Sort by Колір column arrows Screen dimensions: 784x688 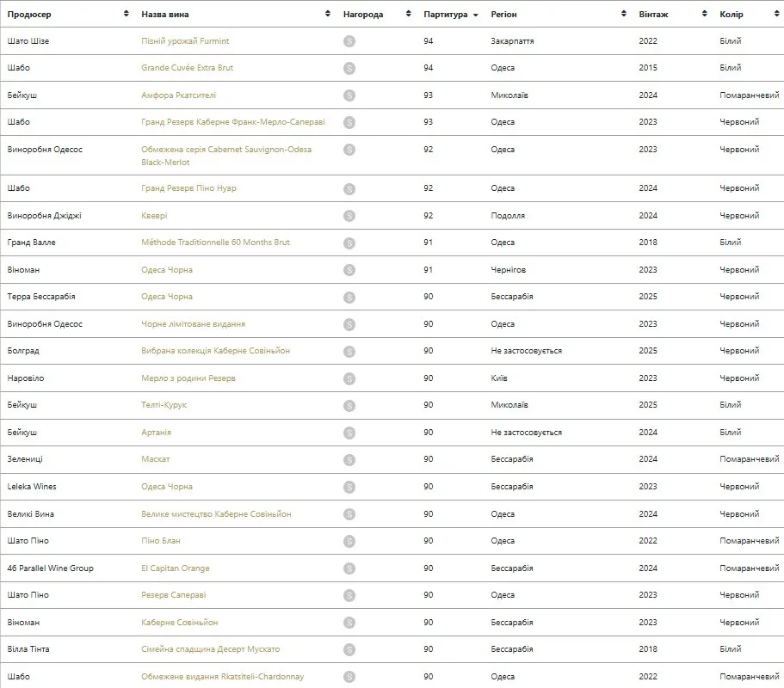(776, 14)
